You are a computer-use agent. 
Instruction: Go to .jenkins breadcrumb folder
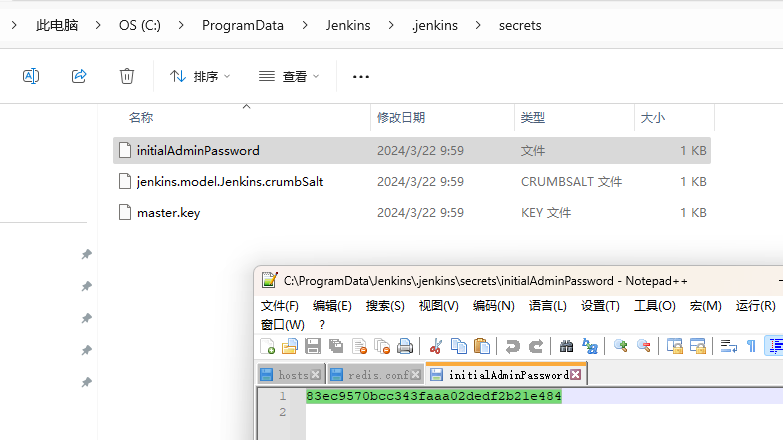[x=435, y=25]
